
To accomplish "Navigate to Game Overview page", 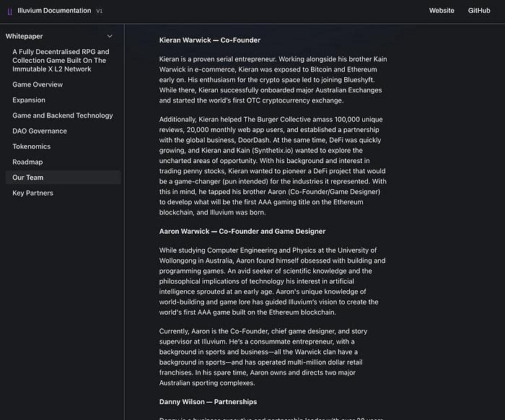I will [38, 84].
